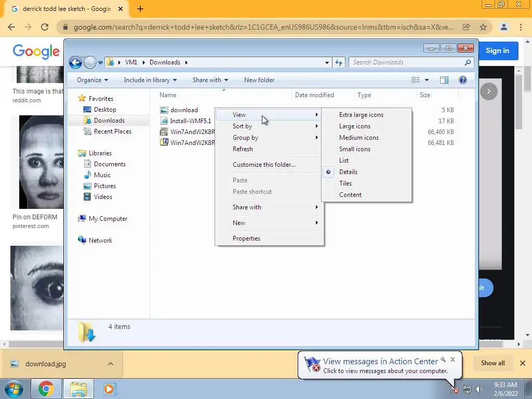Open Include in library dropdown
This screenshot has width=532, height=399.
tap(150, 80)
